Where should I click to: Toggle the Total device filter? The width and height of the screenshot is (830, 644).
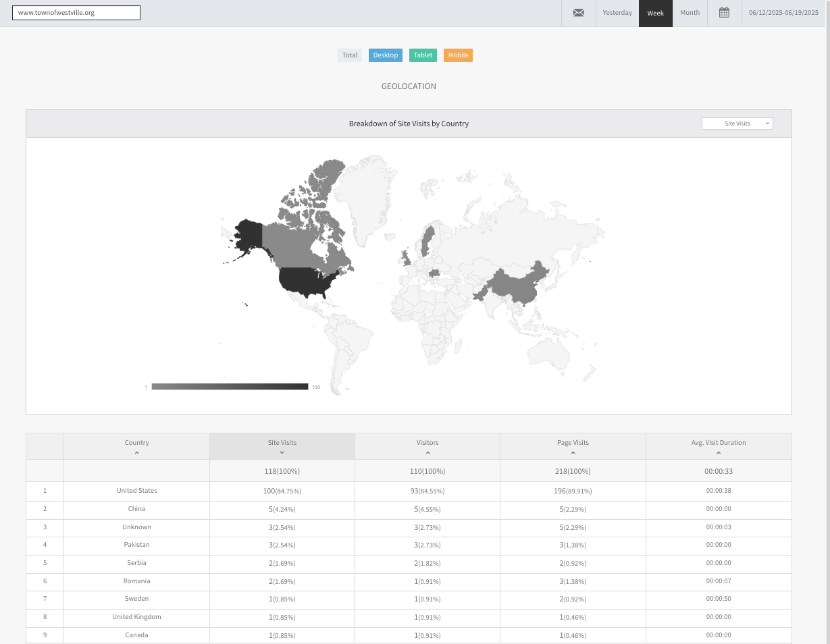click(x=350, y=55)
